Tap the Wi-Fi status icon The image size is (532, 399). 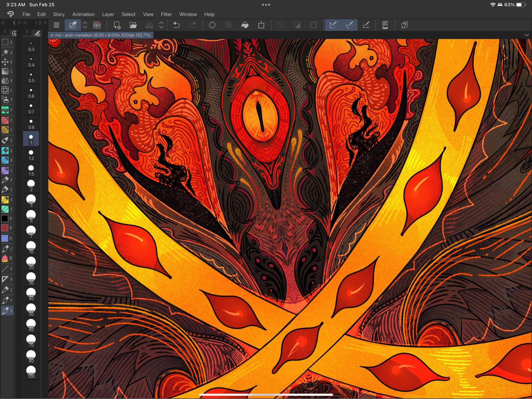point(493,5)
